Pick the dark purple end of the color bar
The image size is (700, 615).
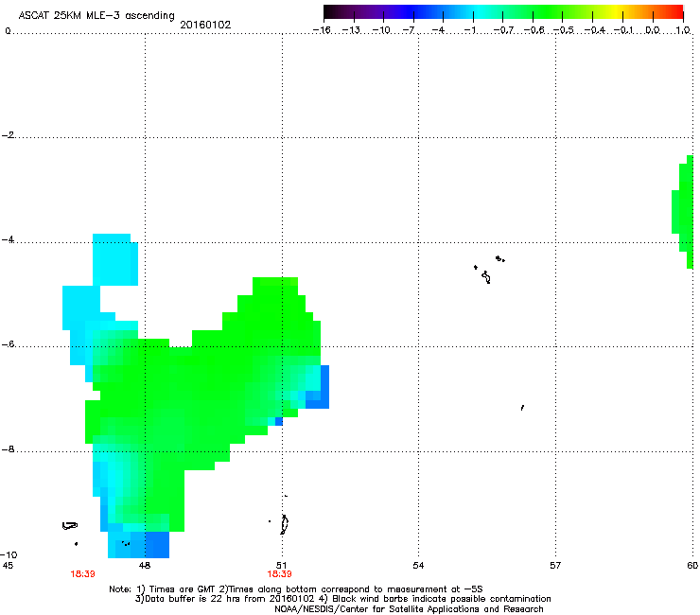pyautogui.click(x=333, y=12)
